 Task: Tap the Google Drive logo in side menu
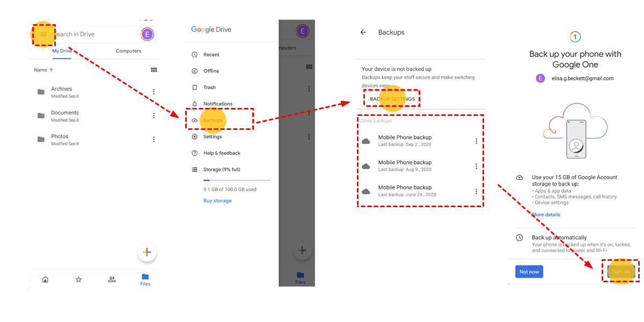(211, 30)
